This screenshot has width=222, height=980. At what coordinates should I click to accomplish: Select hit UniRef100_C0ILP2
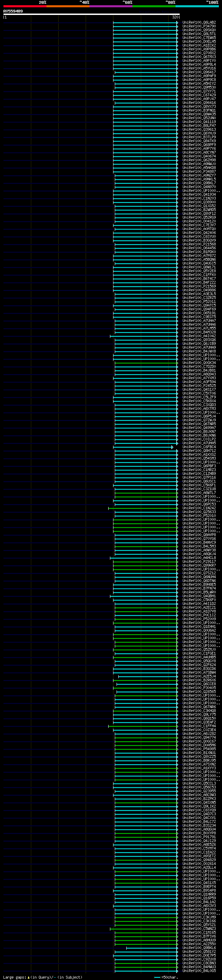tap(199, 439)
